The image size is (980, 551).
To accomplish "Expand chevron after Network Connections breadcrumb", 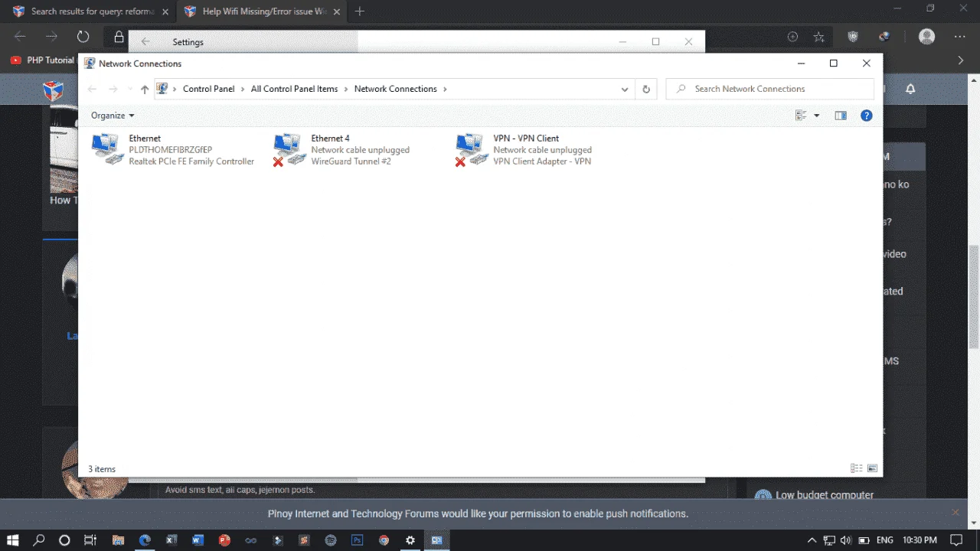I will (x=445, y=89).
